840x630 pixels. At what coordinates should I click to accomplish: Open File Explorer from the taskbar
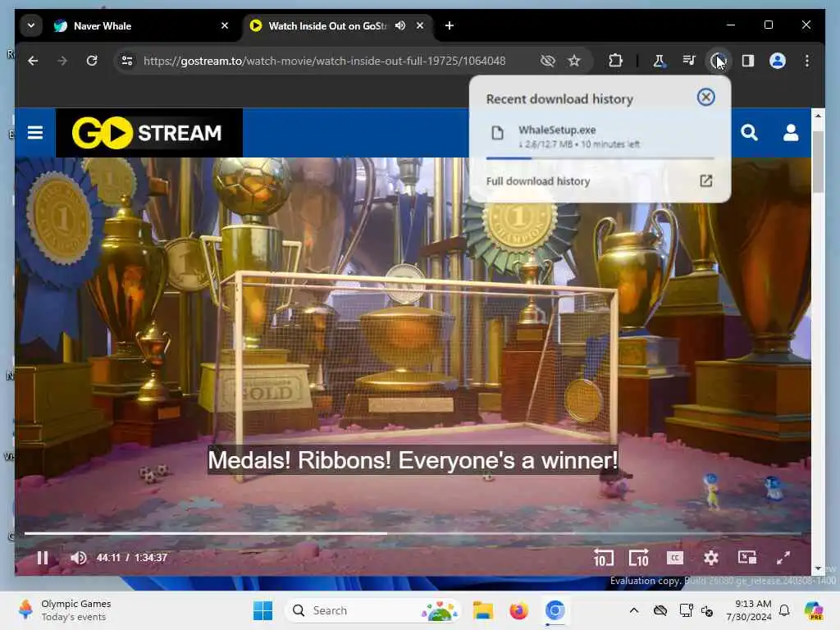[483, 610]
